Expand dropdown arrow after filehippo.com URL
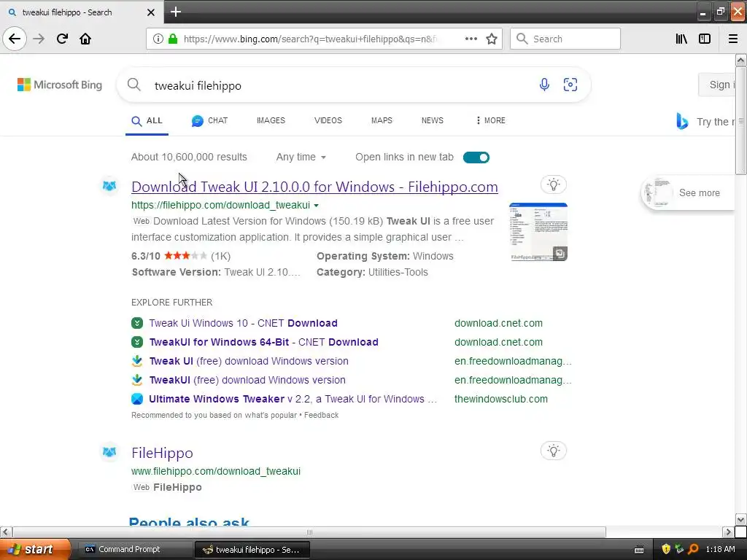This screenshot has width=747, height=560. [x=316, y=205]
